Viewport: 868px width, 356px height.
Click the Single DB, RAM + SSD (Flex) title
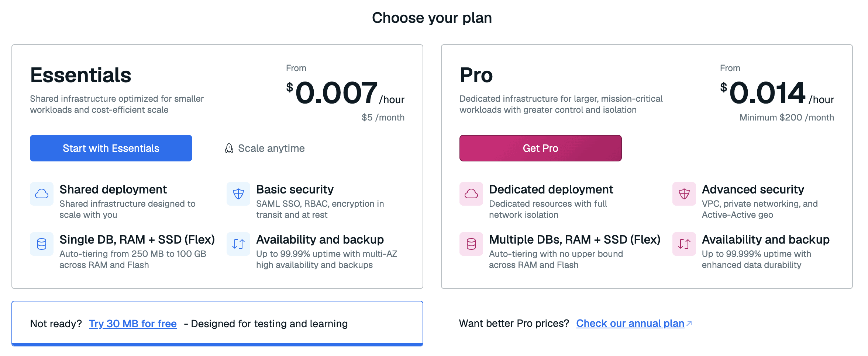tap(137, 240)
